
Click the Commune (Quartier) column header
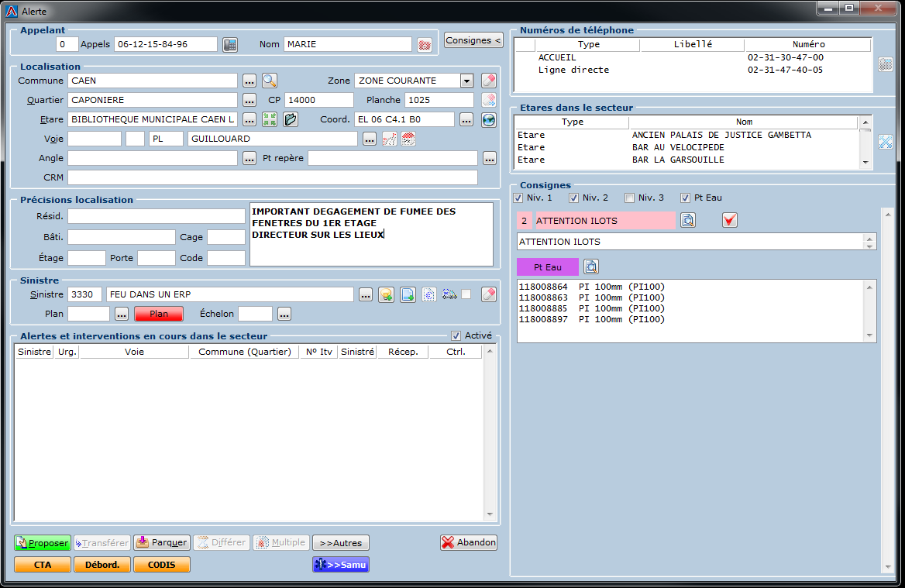[245, 352]
